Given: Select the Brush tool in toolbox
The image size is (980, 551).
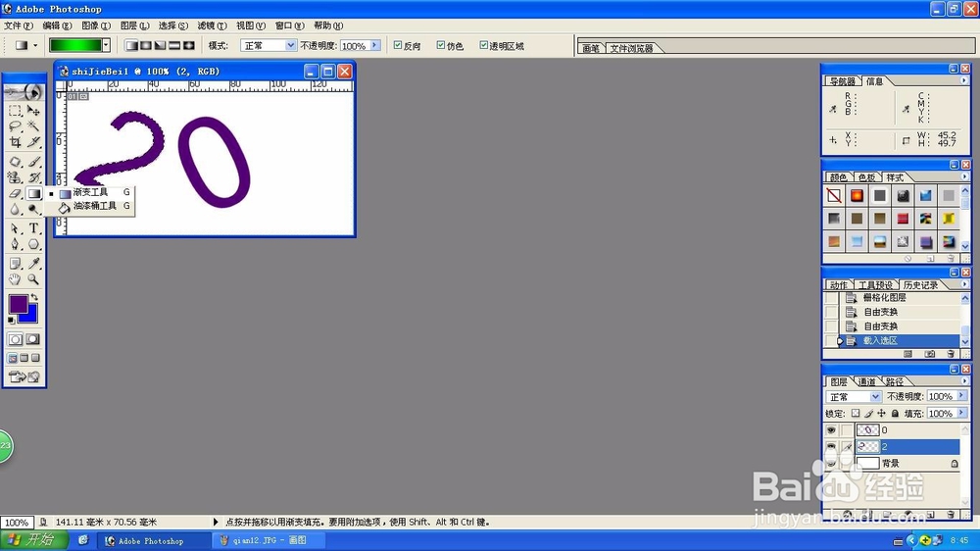Looking at the screenshot, I should (x=33, y=162).
